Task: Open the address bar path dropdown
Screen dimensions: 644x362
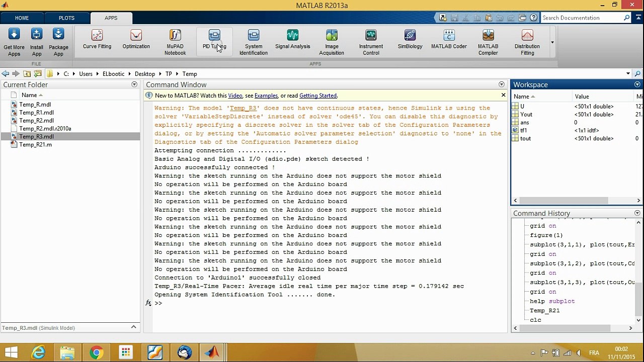Action: click(628, 74)
